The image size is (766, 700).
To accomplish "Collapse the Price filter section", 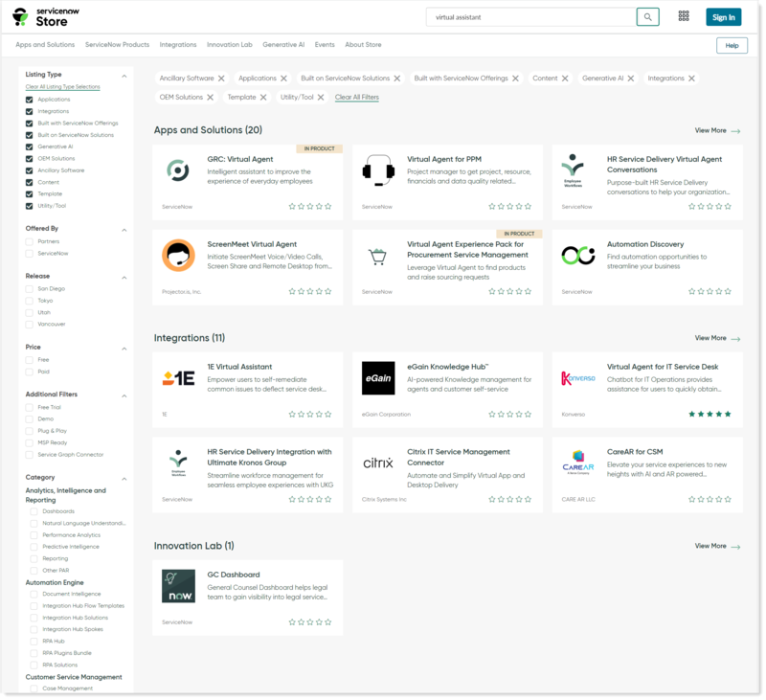I will point(124,349).
